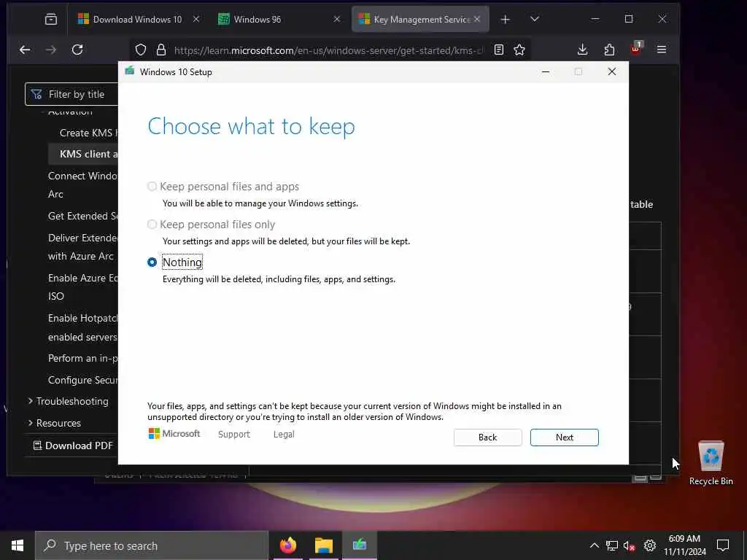Open Create KMS sidebar entry
Screen dimensions: 747x560
pyautogui.click(x=88, y=133)
